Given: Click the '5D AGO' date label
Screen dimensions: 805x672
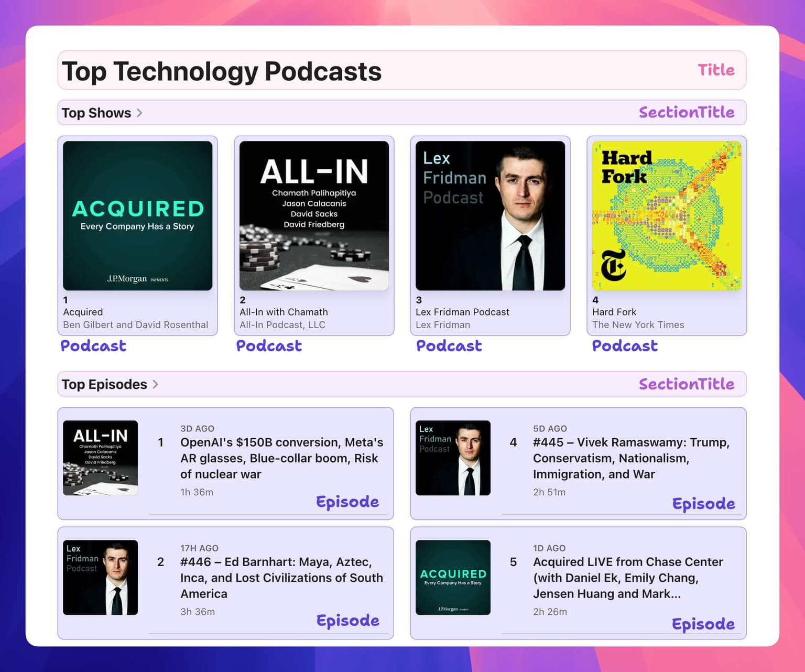Looking at the screenshot, I should point(550,428).
